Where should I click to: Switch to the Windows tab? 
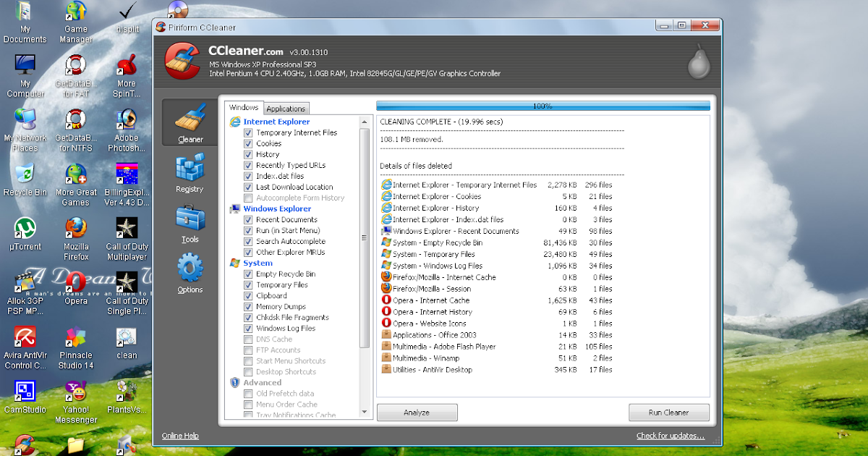tap(244, 107)
